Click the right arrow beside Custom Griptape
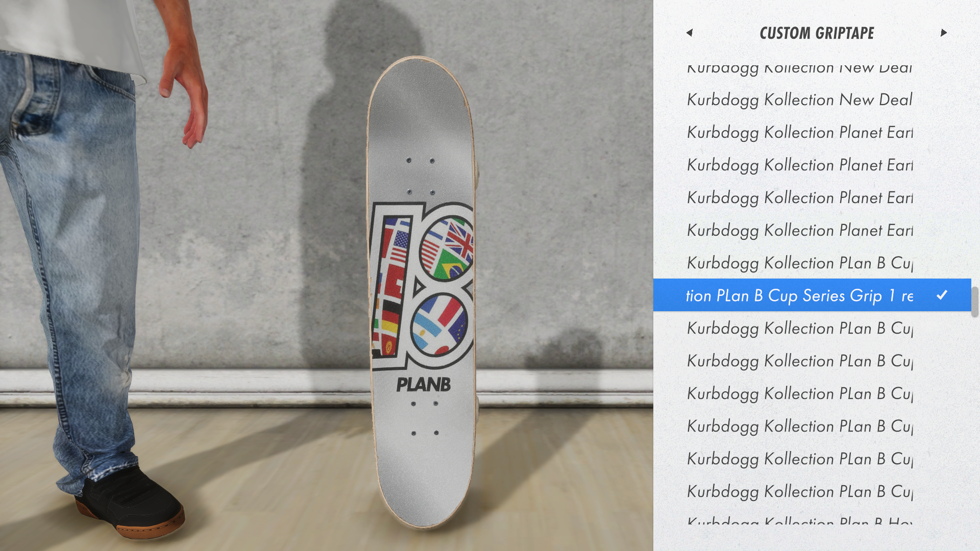 (x=944, y=33)
